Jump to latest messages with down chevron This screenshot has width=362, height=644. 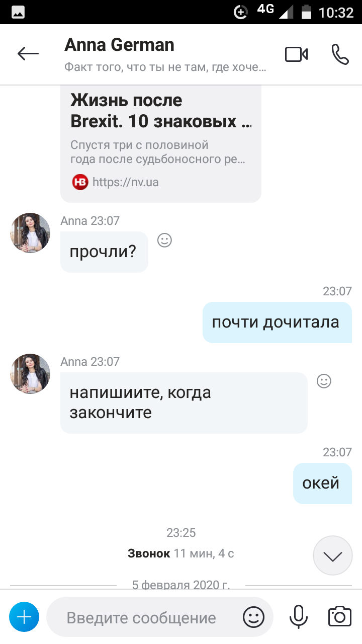(x=333, y=556)
